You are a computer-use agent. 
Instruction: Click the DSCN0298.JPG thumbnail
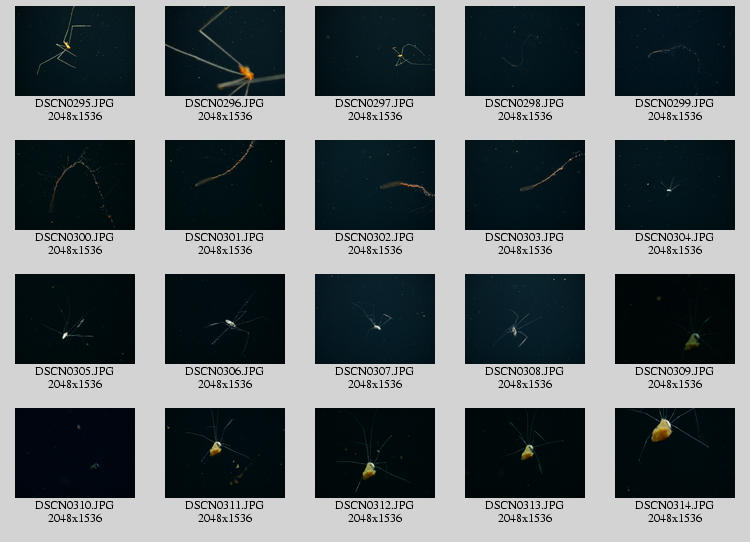pos(525,51)
